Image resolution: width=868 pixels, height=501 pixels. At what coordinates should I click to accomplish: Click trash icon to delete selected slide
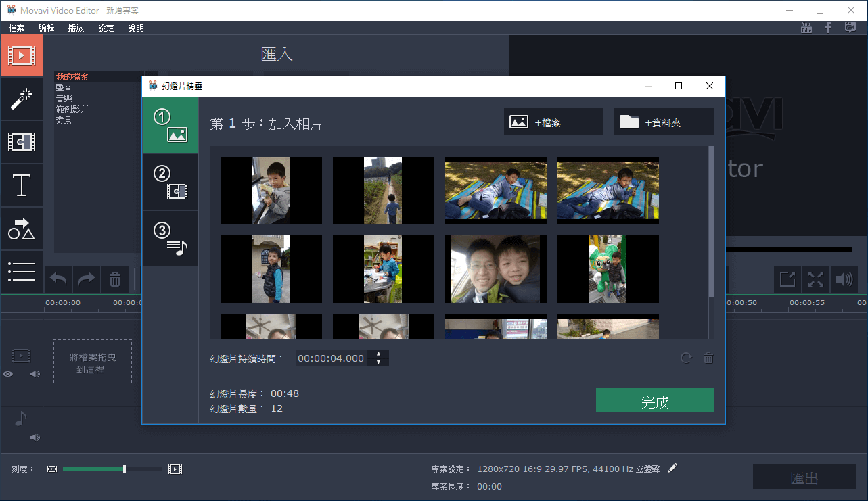pyautogui.click(x=708, y=358)
